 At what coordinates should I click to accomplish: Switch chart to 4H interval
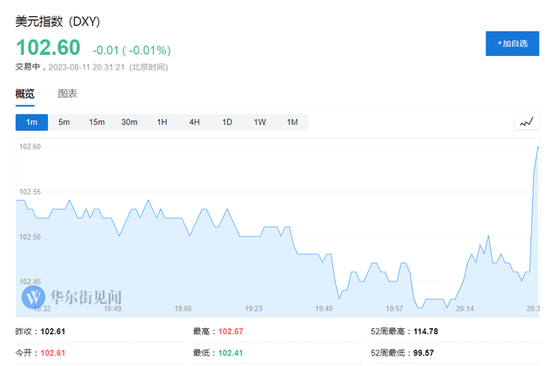195,122
